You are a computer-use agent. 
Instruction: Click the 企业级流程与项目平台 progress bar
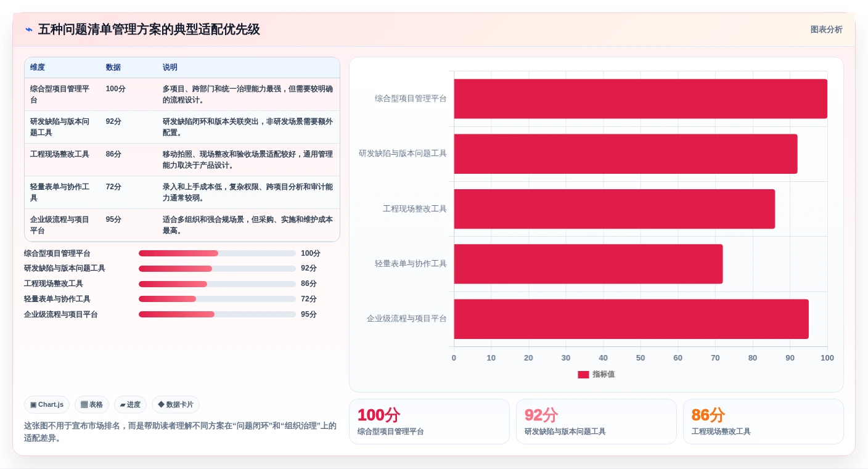pyautogui.click(x=217, y=314)
